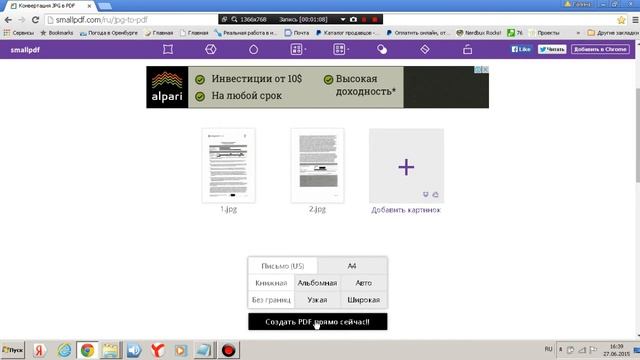Open the speaker app in taskbar
The width and height of the screenshot is (640, 360).
point(134,350)
